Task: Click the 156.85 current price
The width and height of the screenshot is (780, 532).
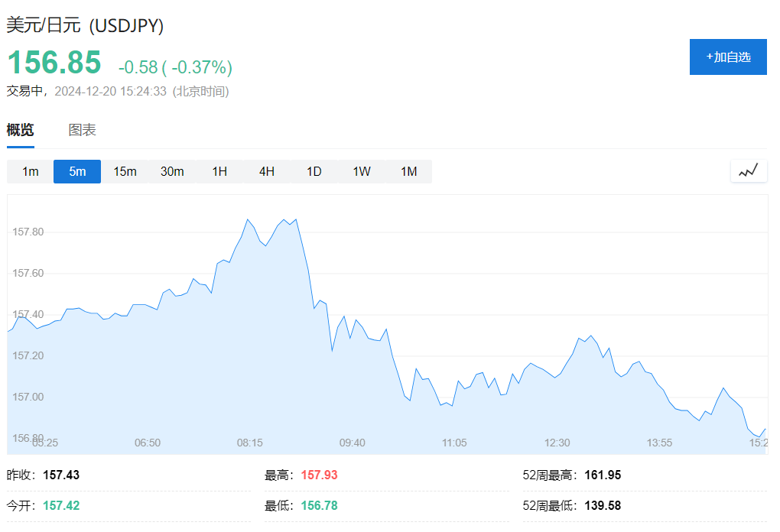Action: pos(54,63)
